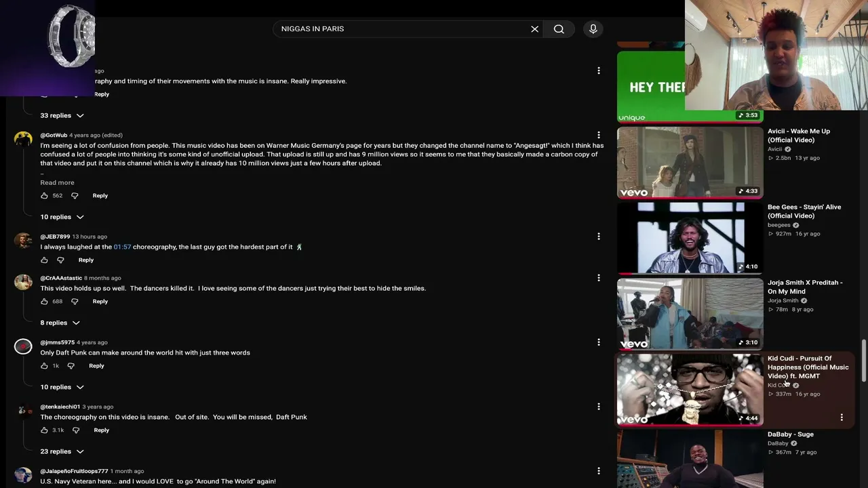This screenshot has height=488, width=868.
Task: Click the page's vertical scrollbar thumb
Action: 864,361
